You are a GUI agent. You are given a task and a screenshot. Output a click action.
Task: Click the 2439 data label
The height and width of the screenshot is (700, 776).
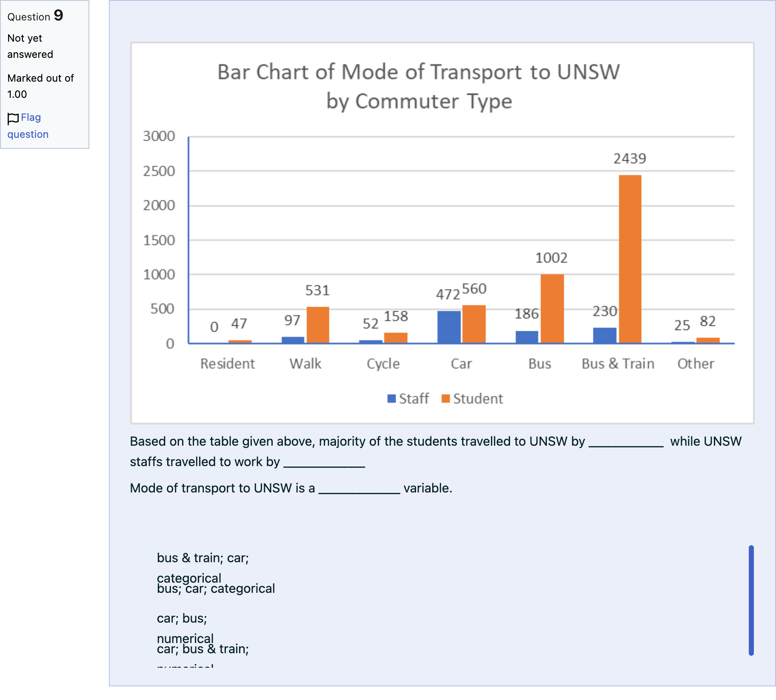tap(630, 159)
